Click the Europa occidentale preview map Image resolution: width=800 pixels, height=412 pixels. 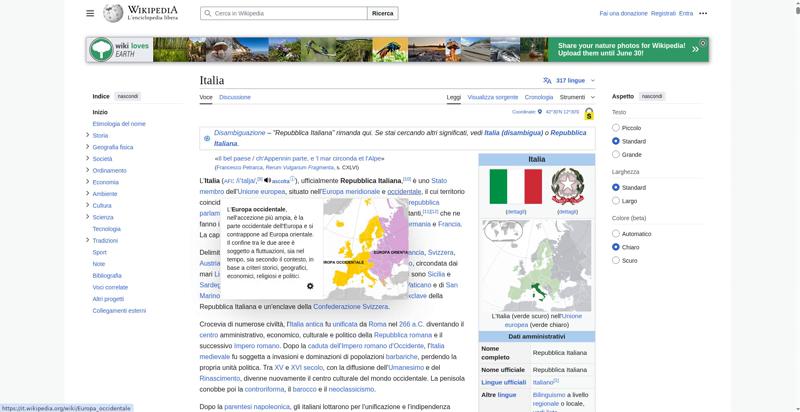[x=366, y=248]
